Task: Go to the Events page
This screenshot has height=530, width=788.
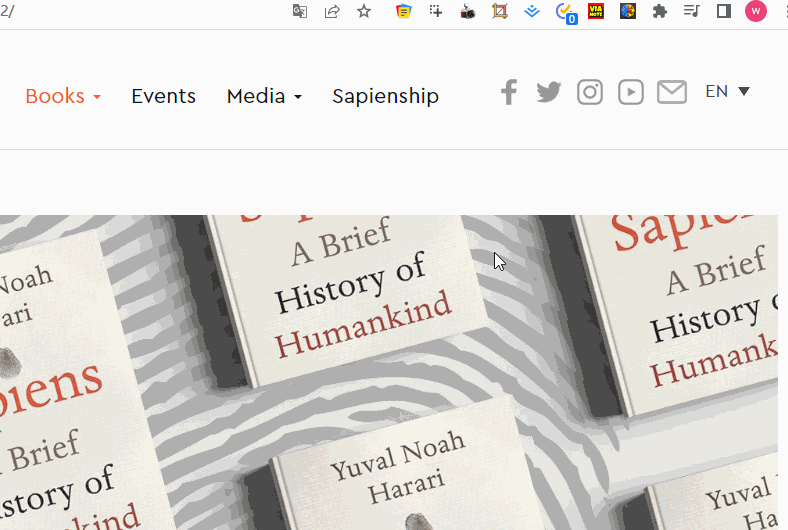Action: click(x=163, y=96)
